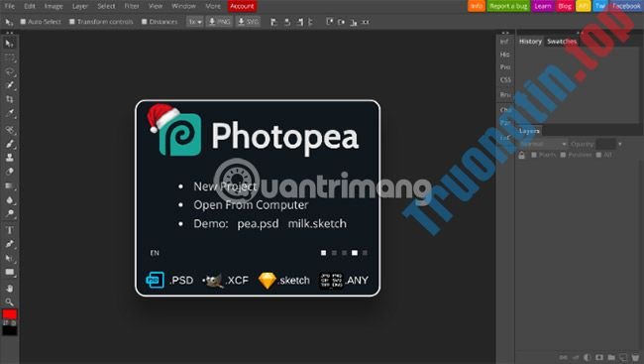
Task: Select the Dodge tool
Action: tap(9, 213)
